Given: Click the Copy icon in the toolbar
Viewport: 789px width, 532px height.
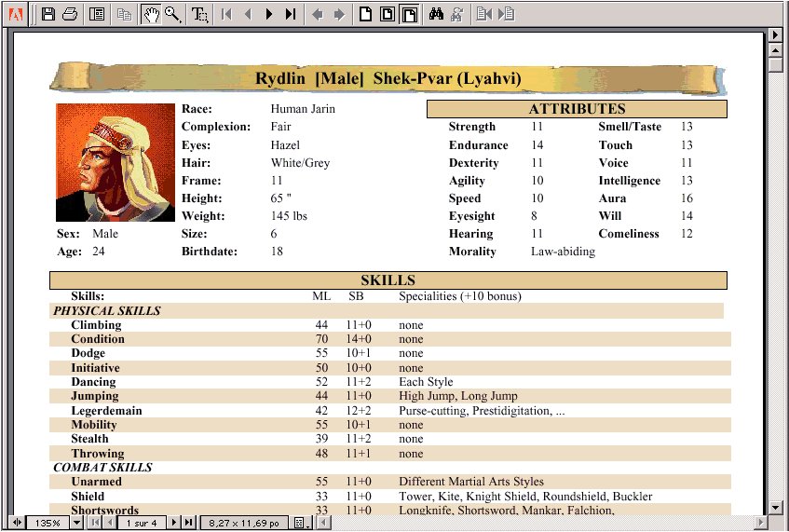Looking at the screenshot, I should (124, 14).
